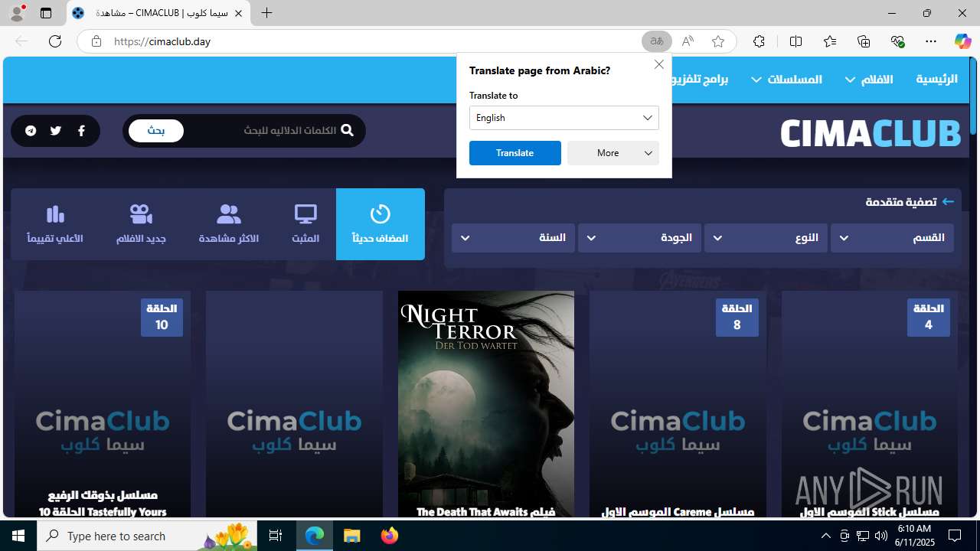Expand the الافلام navigation menu

pyautogui.click(x=869, y=80)
